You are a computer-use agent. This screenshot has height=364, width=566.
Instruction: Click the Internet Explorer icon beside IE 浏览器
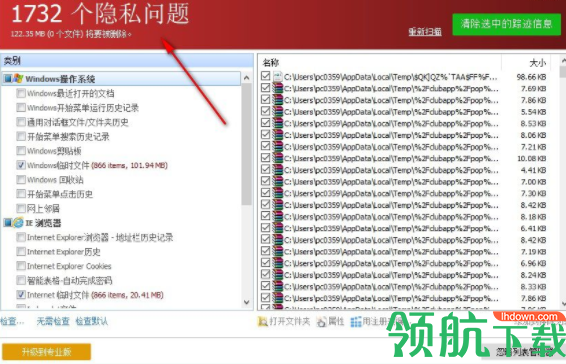[18, 223]
